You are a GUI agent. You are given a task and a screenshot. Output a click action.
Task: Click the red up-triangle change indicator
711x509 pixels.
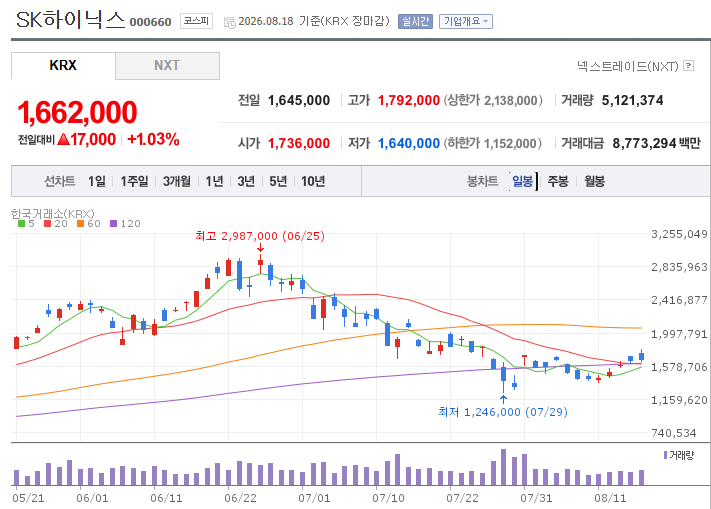point(64,139)
